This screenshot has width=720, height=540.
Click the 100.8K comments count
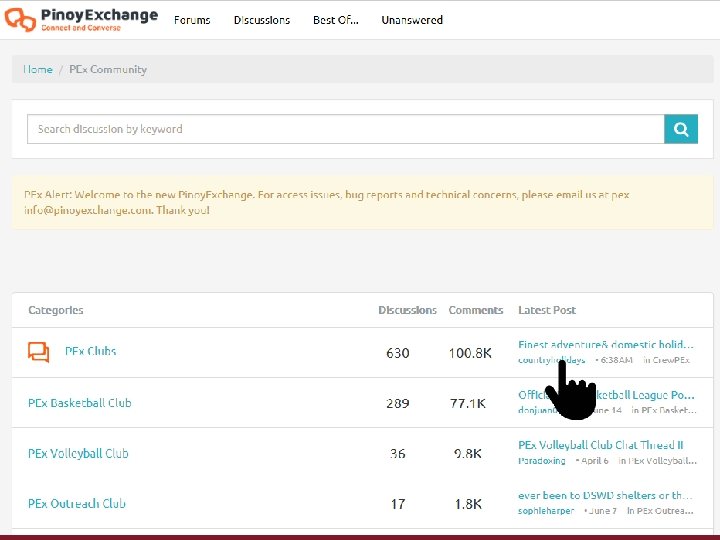pos(470,353)
